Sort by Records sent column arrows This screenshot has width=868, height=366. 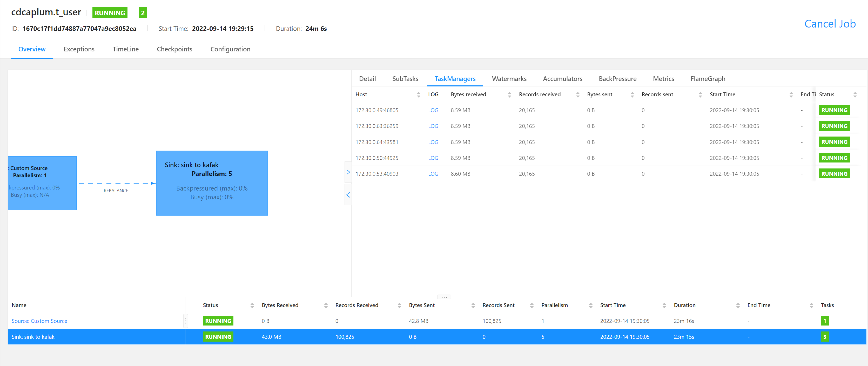tap(700, 95)
